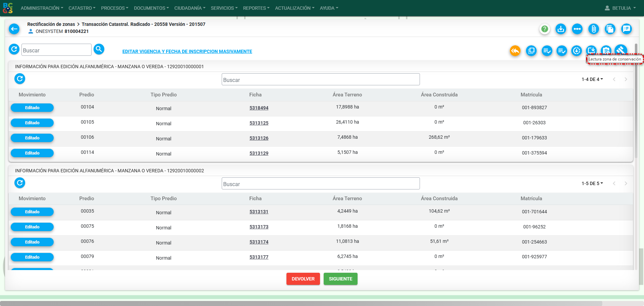Click the blue magnifier search button
Viewport: 644px width, 306px height.
(99, 49)
